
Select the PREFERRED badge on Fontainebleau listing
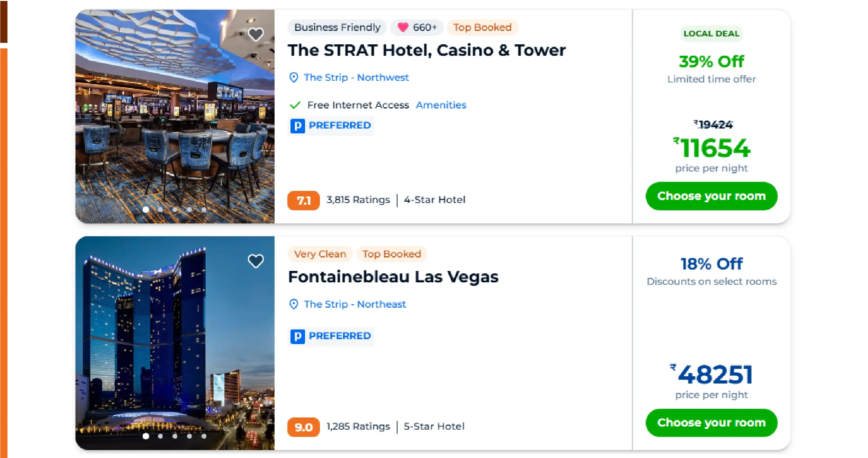point(330,335)
